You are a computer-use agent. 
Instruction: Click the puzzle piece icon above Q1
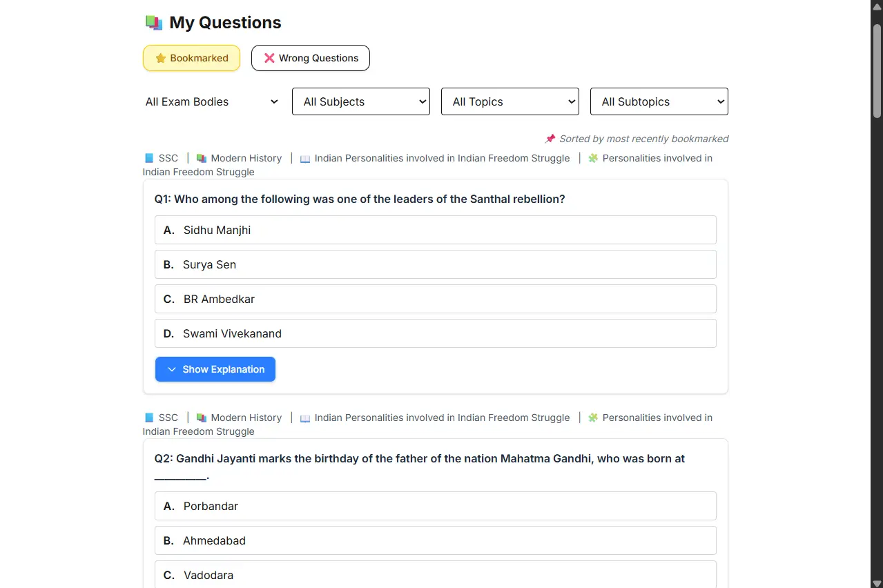(593, 158)
